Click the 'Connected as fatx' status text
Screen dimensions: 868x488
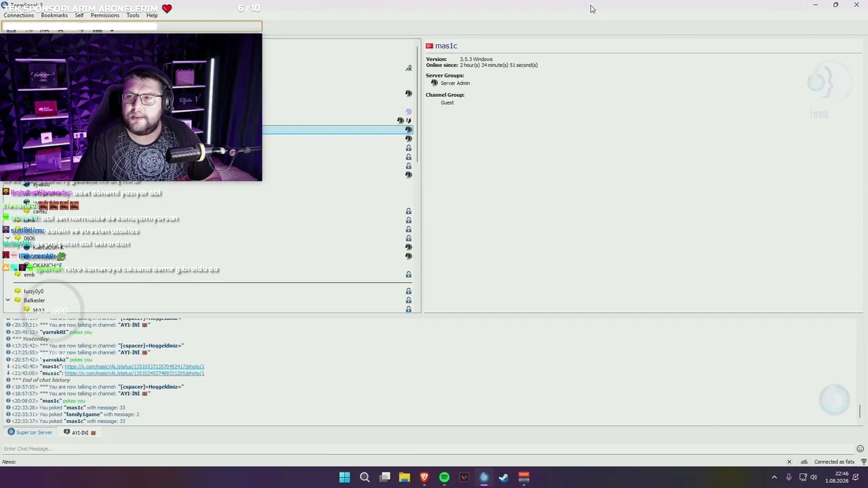[x=834, y=462]
